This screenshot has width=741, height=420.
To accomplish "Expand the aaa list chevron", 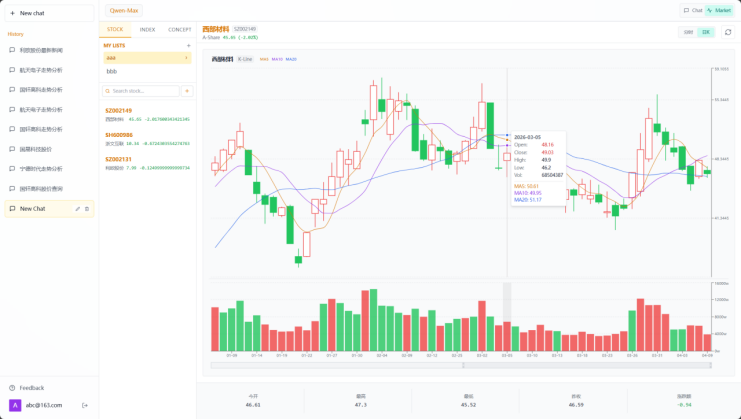I will (x=186, y=58).
